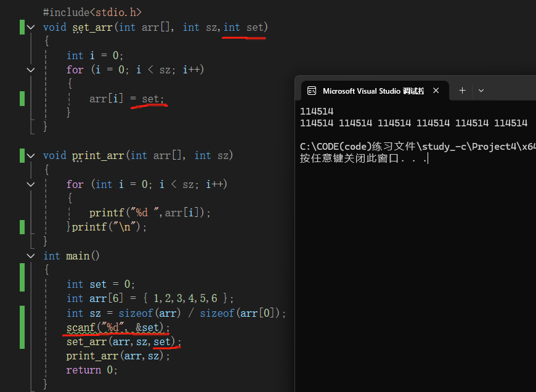Click the file path line in console
The height and width of the screenshot is (392, 536).
[x=418, y=147]
